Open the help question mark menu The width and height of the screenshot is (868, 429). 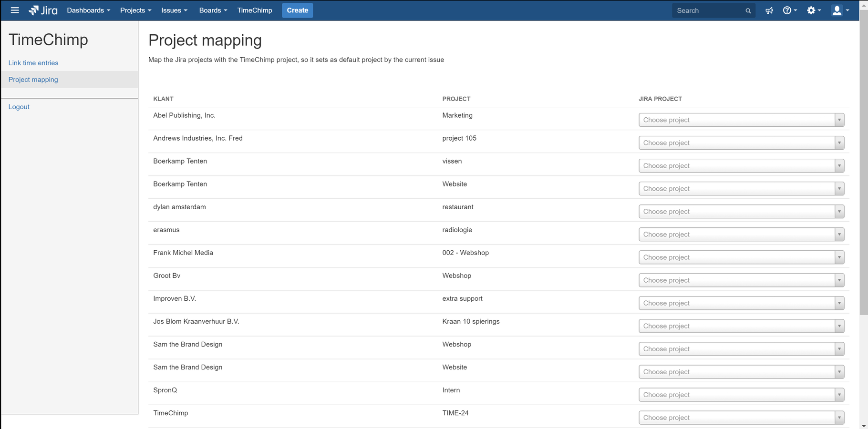pos(790,10)
